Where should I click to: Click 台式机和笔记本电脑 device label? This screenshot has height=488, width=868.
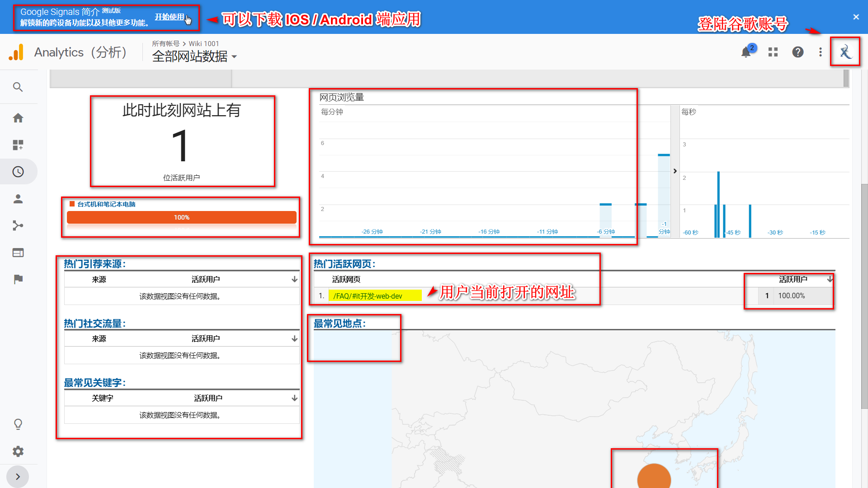[x=106, y=204]
